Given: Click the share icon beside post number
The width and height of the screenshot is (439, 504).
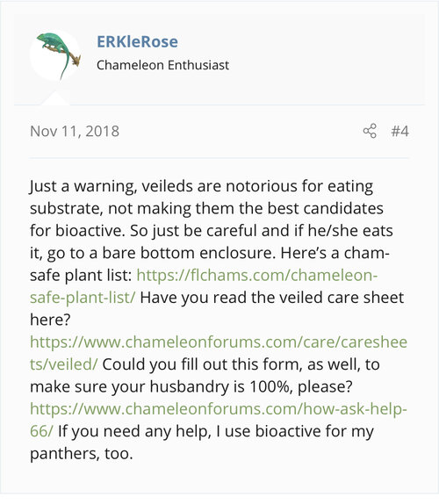Looking at the screenshot, I should click(370, 131).
